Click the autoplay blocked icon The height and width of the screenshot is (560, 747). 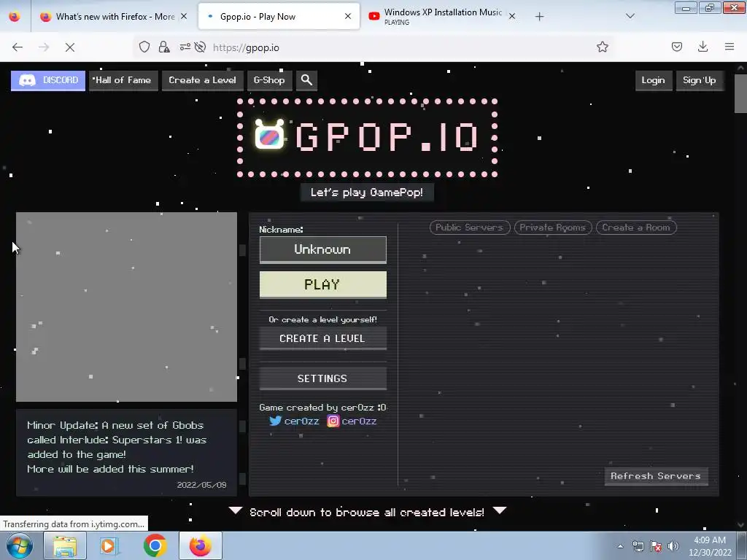(201, 47)
